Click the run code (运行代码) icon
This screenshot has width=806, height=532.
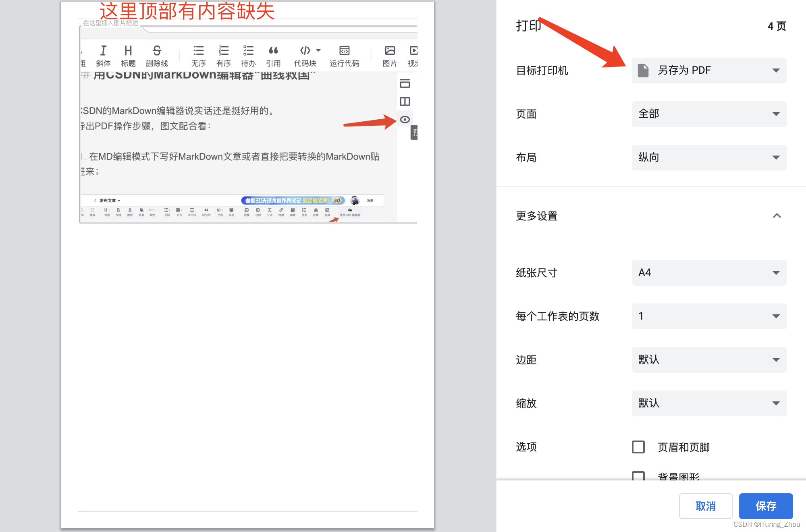pos(344,51)
